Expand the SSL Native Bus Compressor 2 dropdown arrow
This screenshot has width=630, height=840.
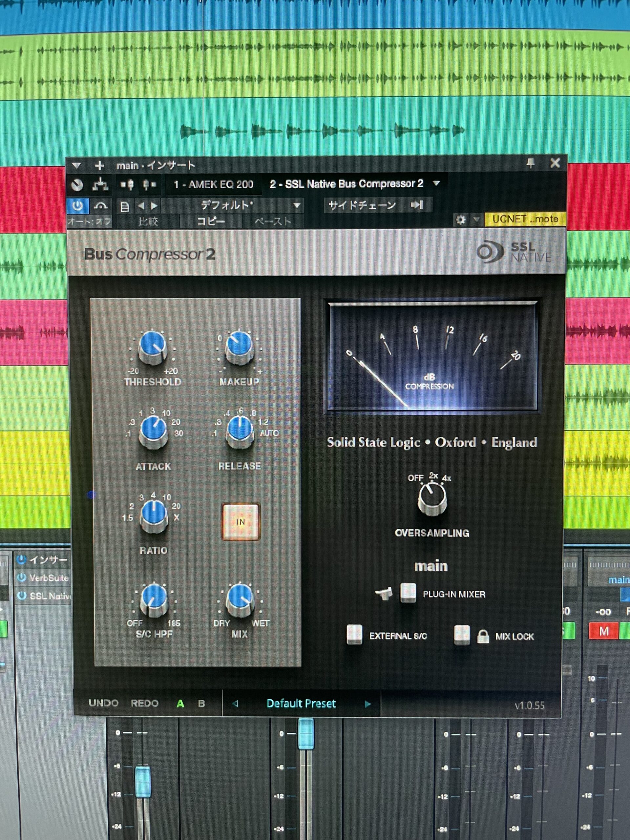pyautogui.click(x=436, y=184)
